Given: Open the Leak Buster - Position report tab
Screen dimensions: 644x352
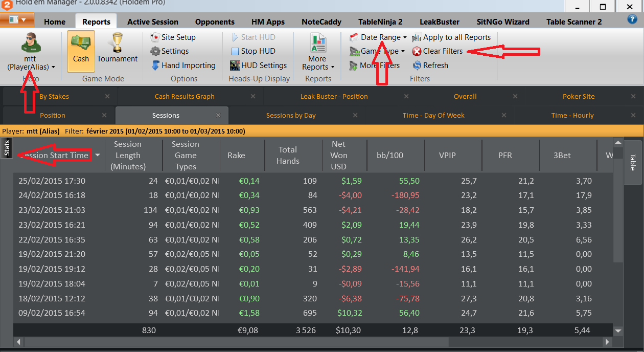Looking at the screenshot, I should 334,96.
